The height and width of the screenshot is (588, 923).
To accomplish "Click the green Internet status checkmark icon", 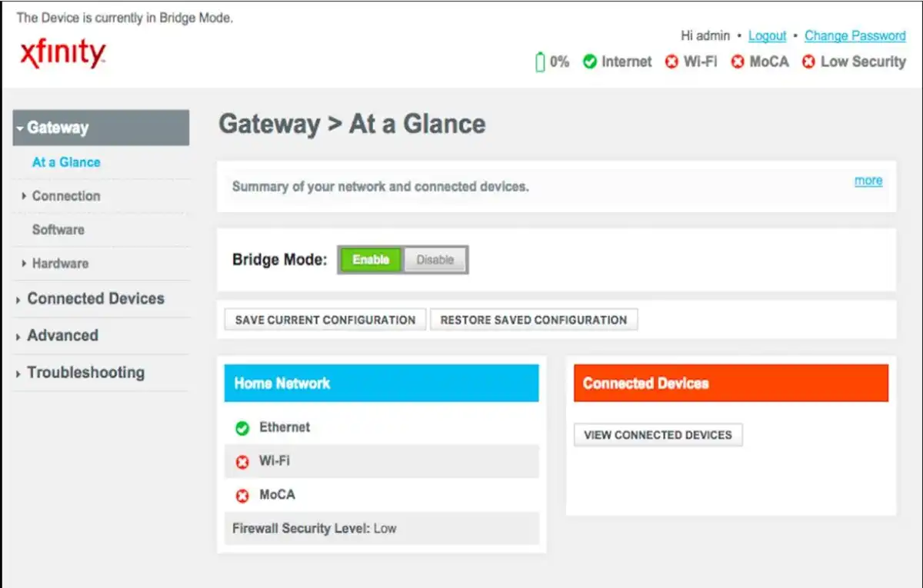I will (x=590, y=61).
